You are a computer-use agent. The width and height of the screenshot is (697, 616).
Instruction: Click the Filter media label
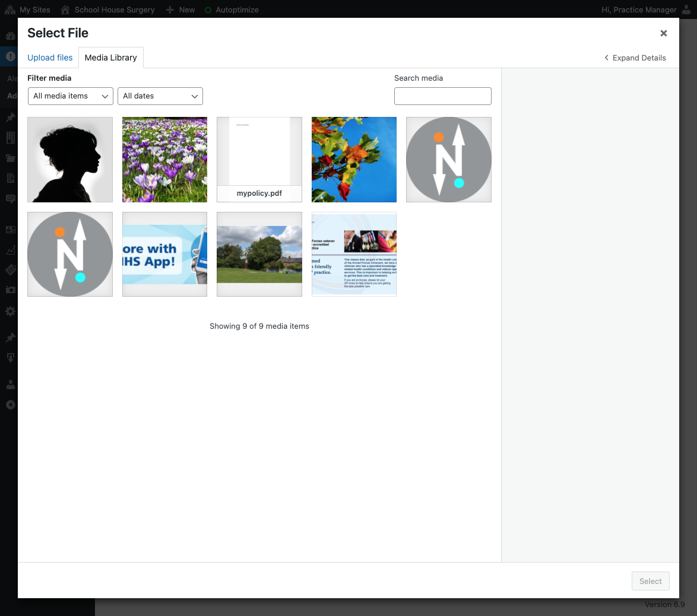coord(49,78)
